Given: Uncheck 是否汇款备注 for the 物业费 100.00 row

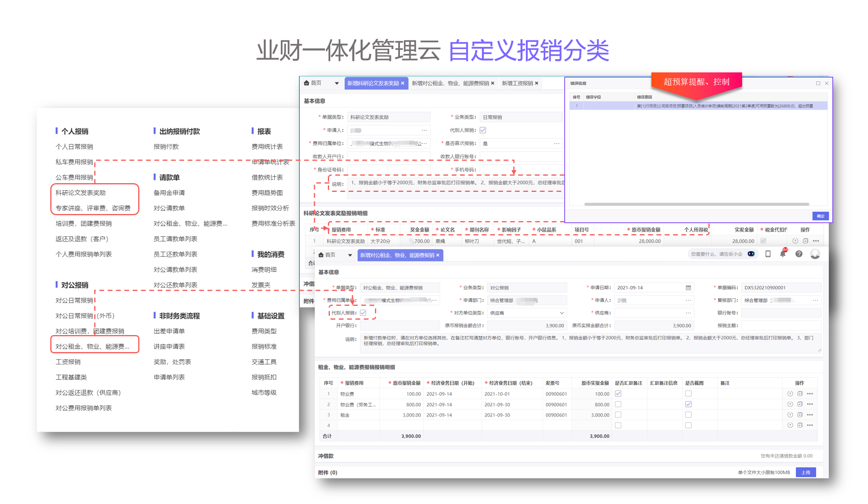Looking at the screenshot, I should click(618, 394).
